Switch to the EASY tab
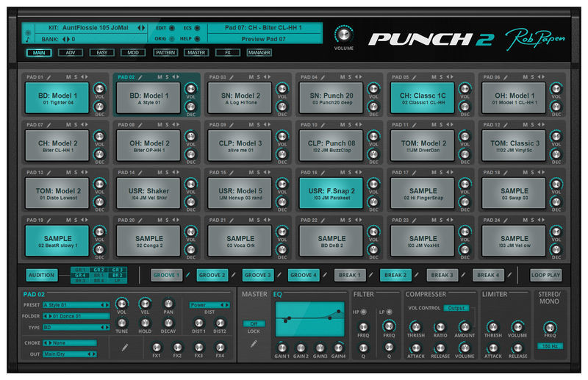 pos(101,52)
